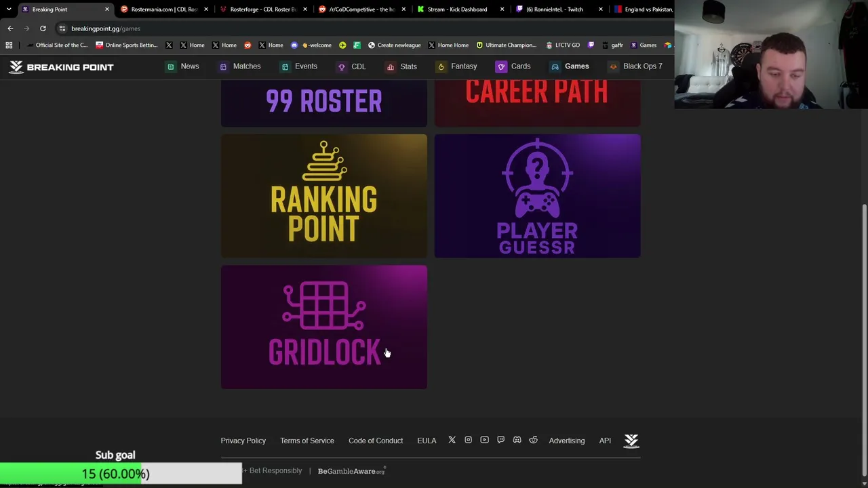This screenshot has height=488, width=868.
Task: Open Cards in the site navigation
Action: [513, 66]
